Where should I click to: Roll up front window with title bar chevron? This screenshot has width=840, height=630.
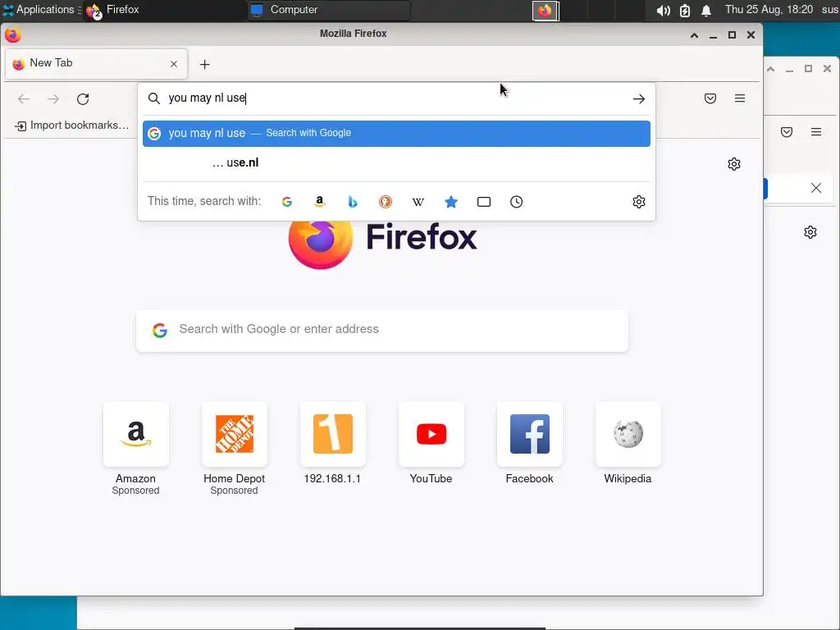pyautogui.click(x=694, y=35)
